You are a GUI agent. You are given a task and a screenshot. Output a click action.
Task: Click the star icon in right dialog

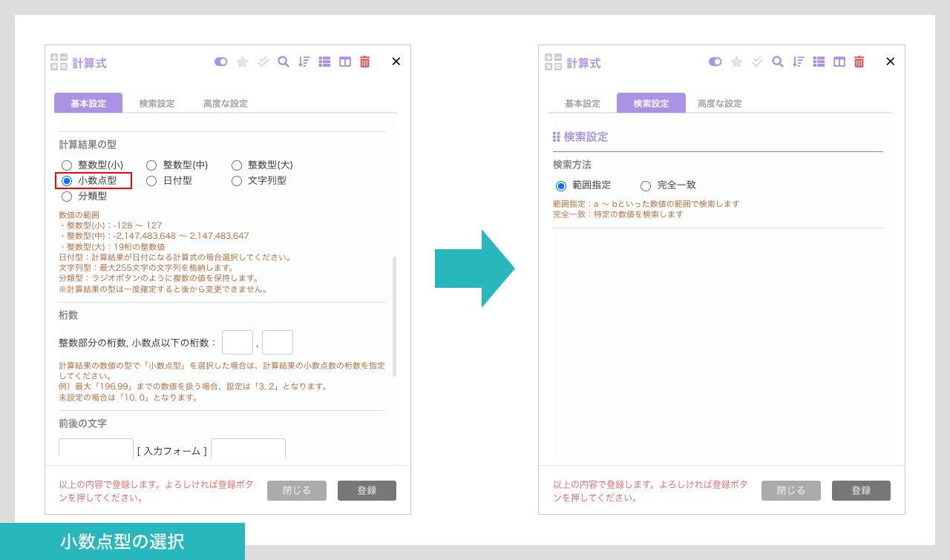tap(736, 62)
